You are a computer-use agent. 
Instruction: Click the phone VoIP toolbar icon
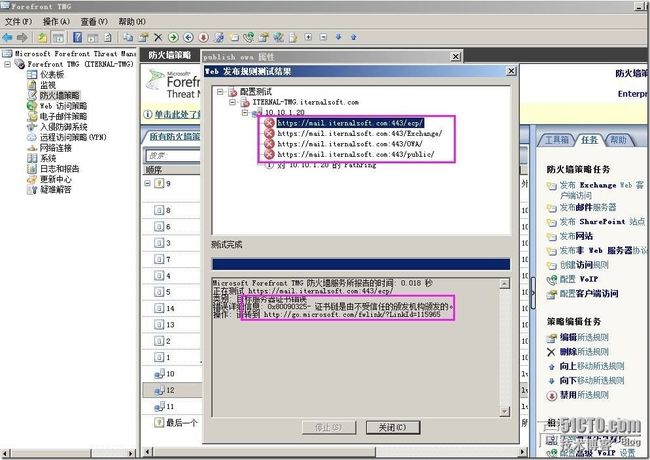(x=249, y=38)
